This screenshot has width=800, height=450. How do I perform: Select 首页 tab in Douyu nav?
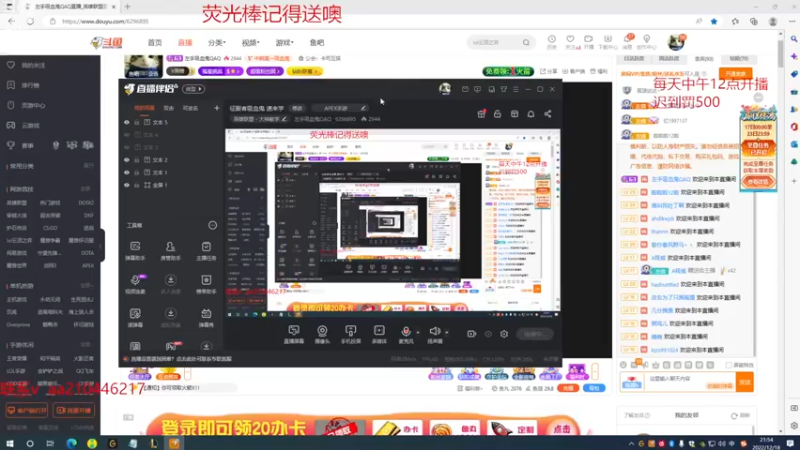pyautogui.click(x=155, y=43)
